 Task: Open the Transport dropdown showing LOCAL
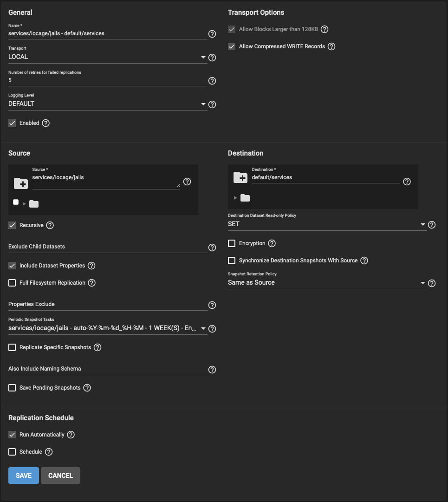(x=108, y=57)
